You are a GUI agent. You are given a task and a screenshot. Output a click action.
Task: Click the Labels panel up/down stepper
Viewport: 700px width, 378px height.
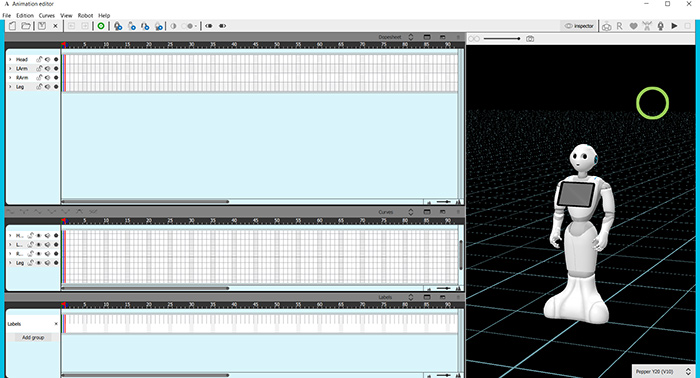[411, 297]
